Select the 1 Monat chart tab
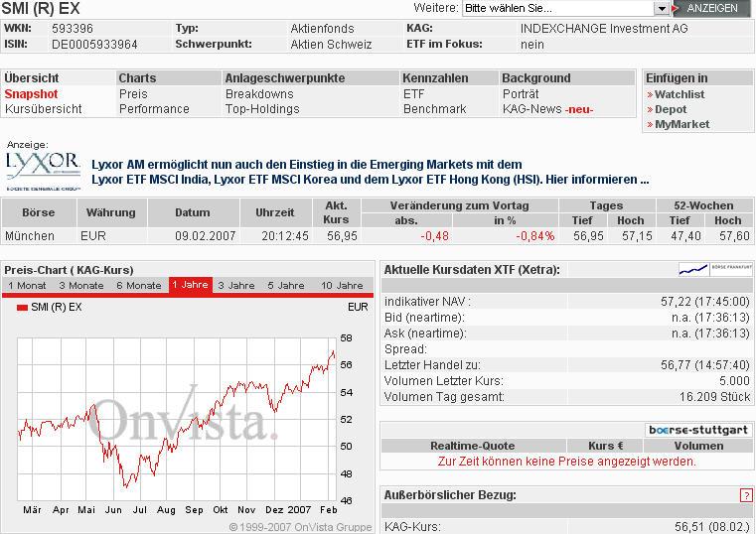This screenshot has width=756, height=534. [x=27, y=285]
